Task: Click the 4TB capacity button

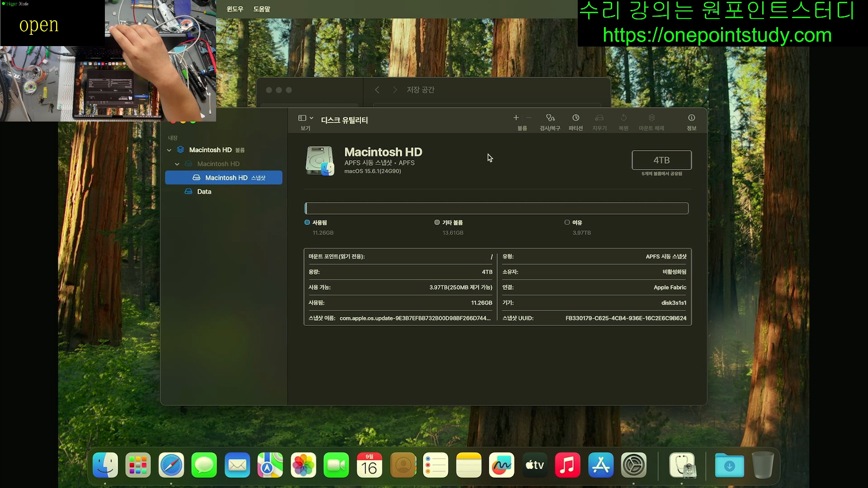Action: pyautogui.click(x=661, y=160)
